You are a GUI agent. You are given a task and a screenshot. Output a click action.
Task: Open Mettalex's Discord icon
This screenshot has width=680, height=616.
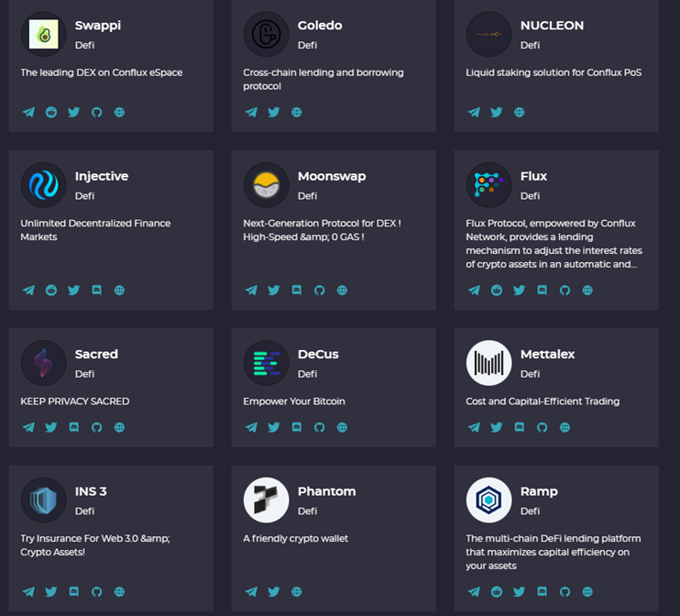point(519,427)
